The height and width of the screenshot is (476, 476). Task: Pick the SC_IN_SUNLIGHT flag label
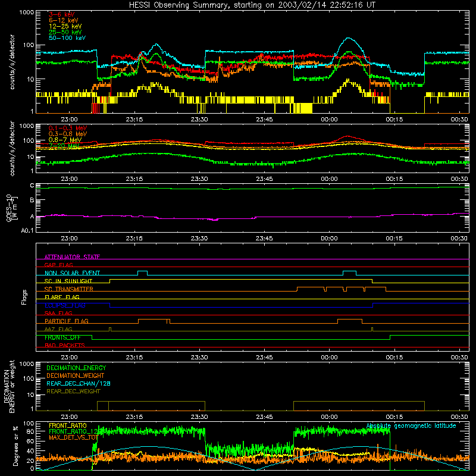[68, 281]
